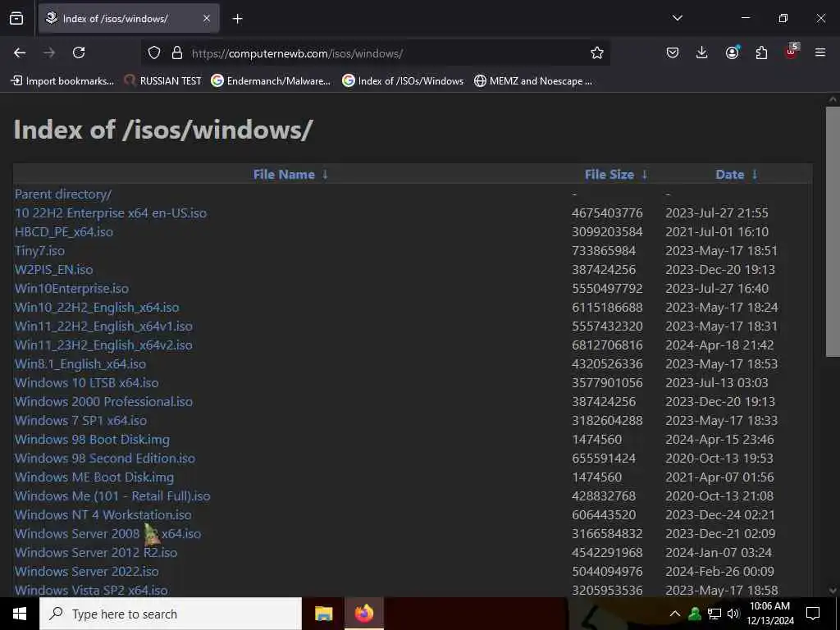Open the notification center icon

pyautogui.click(x=813, y=614)
